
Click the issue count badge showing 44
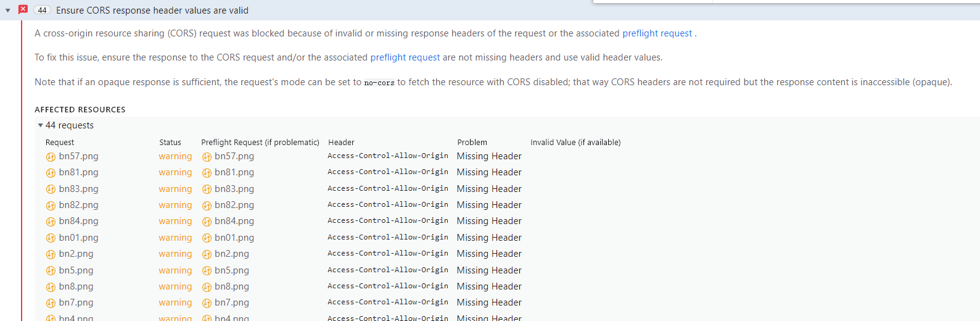[42, 10]
